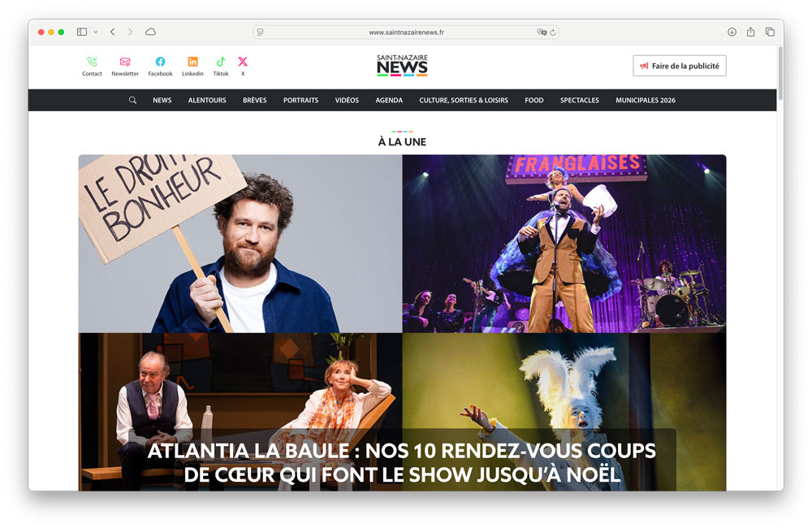Click the saintnazairenews.fr address field
The height and width of the screenshot is (528, 812).
[x=406, y=32]
